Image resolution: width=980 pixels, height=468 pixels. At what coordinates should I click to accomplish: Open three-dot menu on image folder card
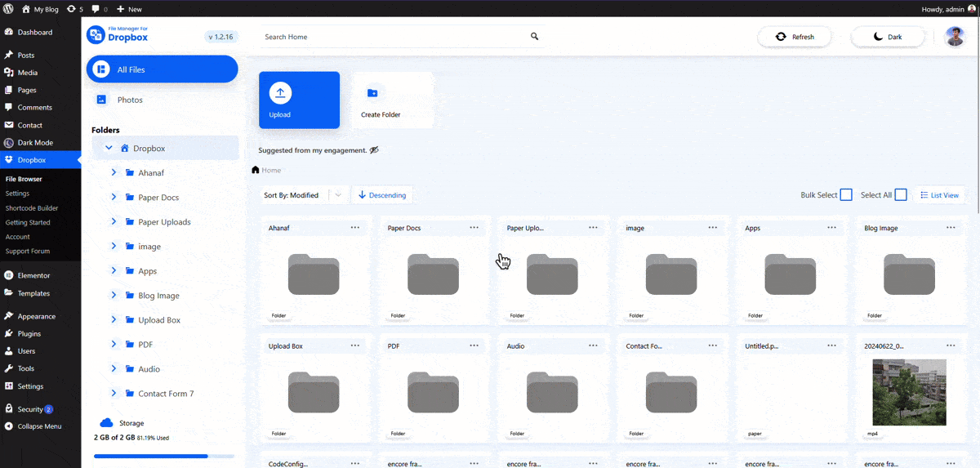713,228
